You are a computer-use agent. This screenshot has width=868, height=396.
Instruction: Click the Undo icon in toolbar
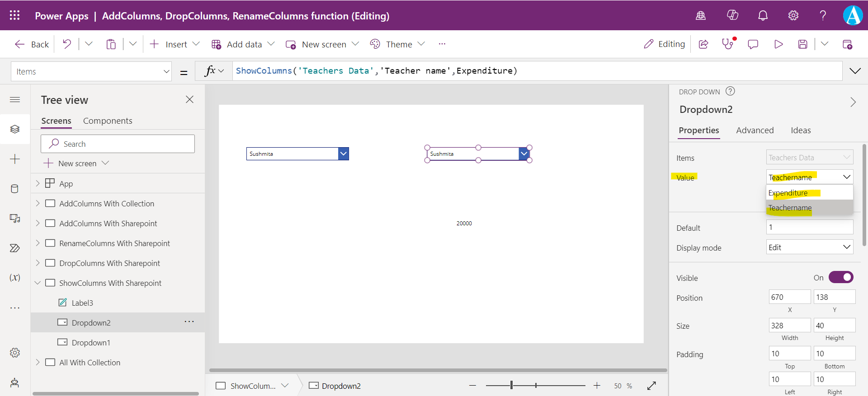click(67, 44)
